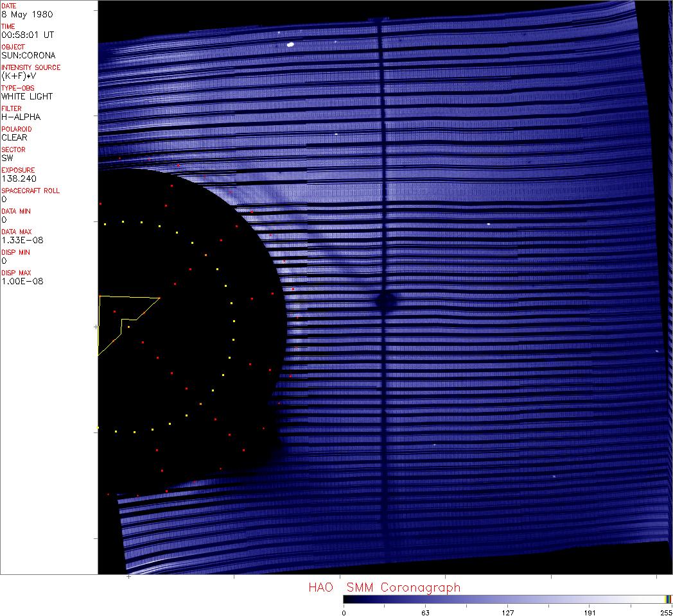Click the 1.00E-08 display max value

(x=22, y=281)
